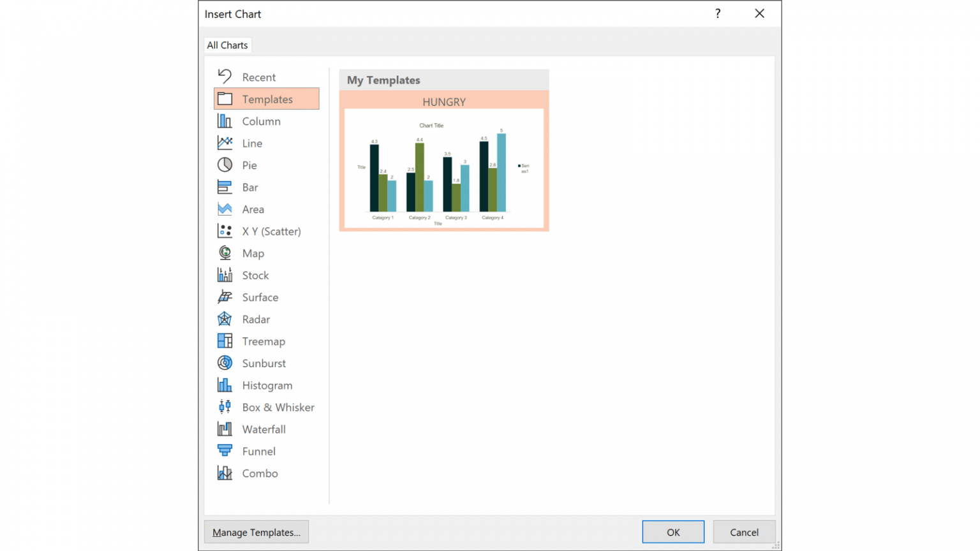980x551 pixels.
Task: Choose the Waterfall chart icon
Action: pyautogui.click(x=225, y=429)
